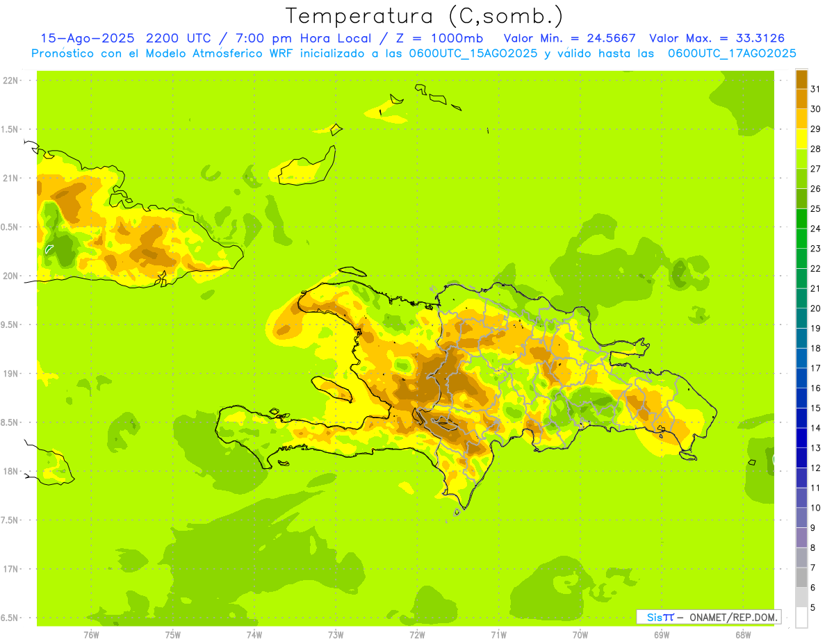Click the 'ONAMET/REP.DOM.' credit text
The image size is (834, 644).
click(x=733, y=617)
